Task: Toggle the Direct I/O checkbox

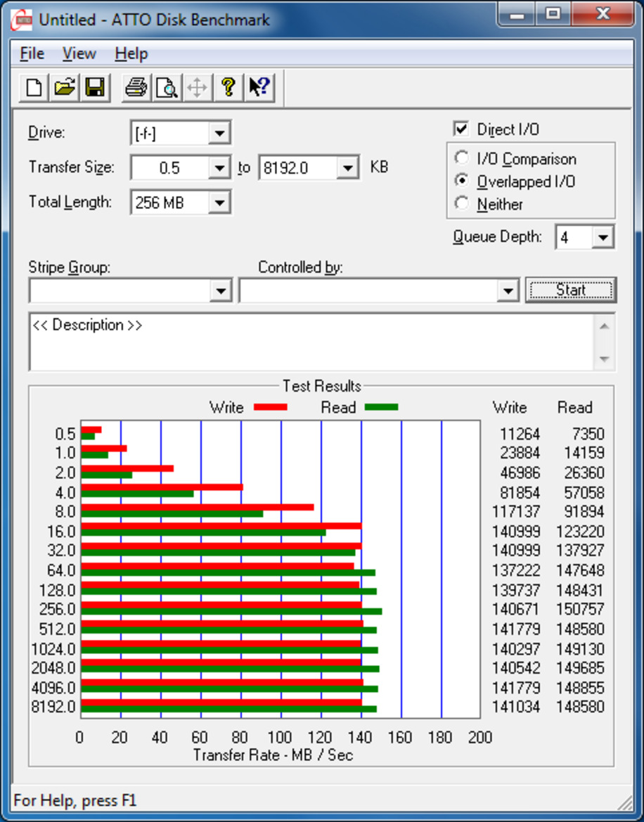Action: pos(461,129)
